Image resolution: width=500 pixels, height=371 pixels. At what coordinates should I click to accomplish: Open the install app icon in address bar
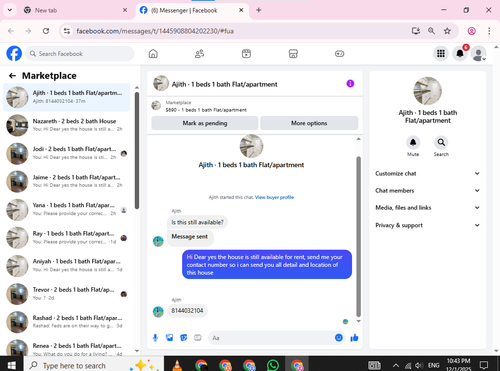(416, 31)
